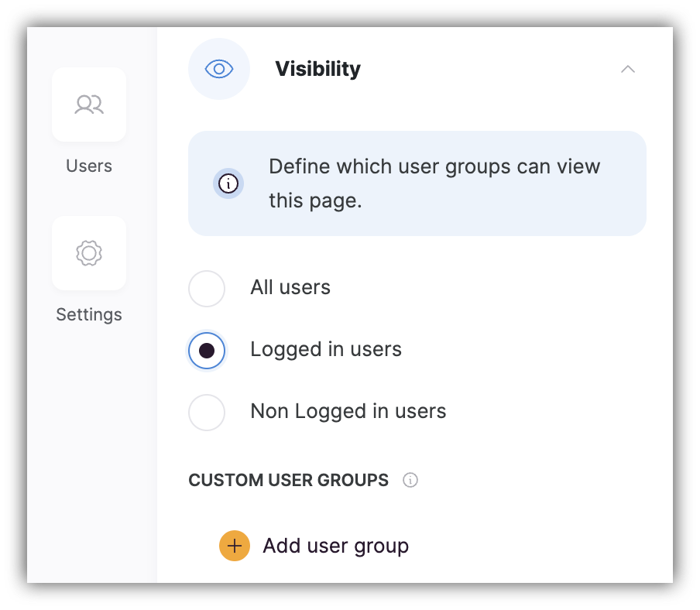Click the gear icon above Settings label
Screen dimensions: 700x610
click(88, 253)
